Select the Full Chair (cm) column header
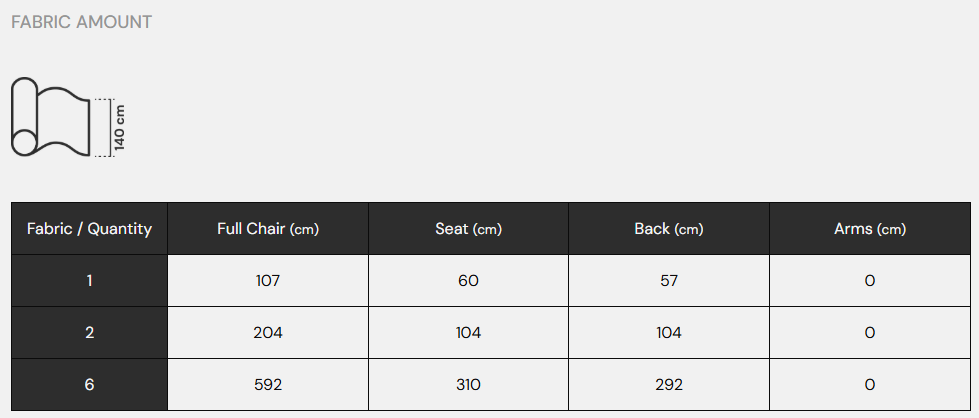 pos(268,229)
